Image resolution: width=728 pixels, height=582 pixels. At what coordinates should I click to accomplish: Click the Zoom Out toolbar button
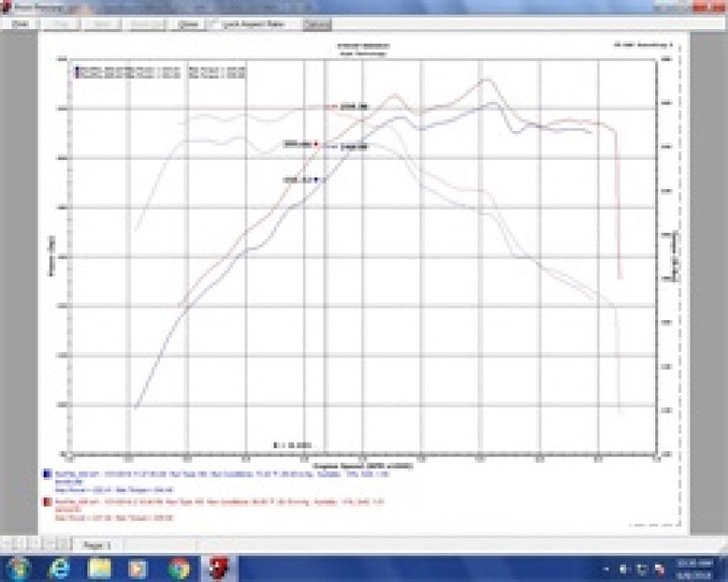[x=141, y=26]
